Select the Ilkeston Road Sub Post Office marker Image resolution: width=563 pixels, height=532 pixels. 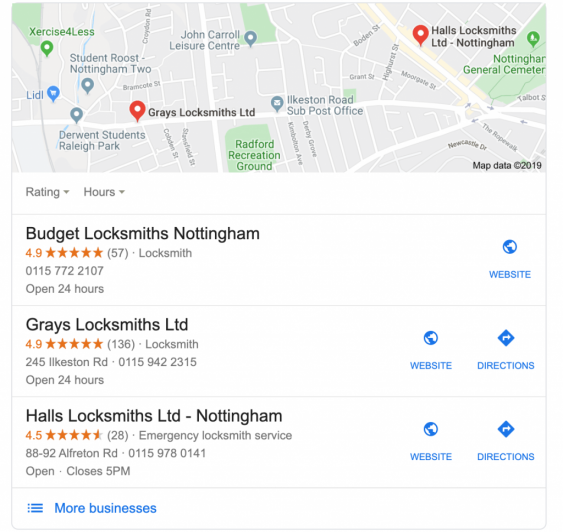[x=277, y=104]
